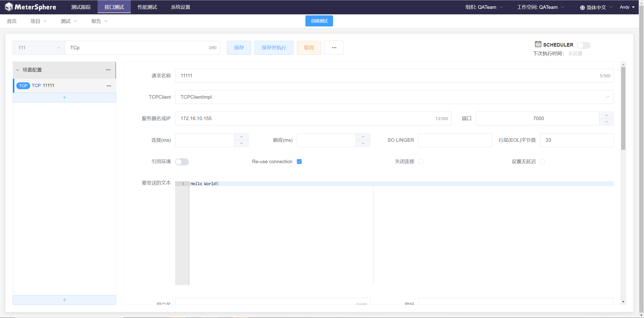Click the MeterSphere logo icon
Viewport: 644px width, 318px height.
click(x=9, y=7)
